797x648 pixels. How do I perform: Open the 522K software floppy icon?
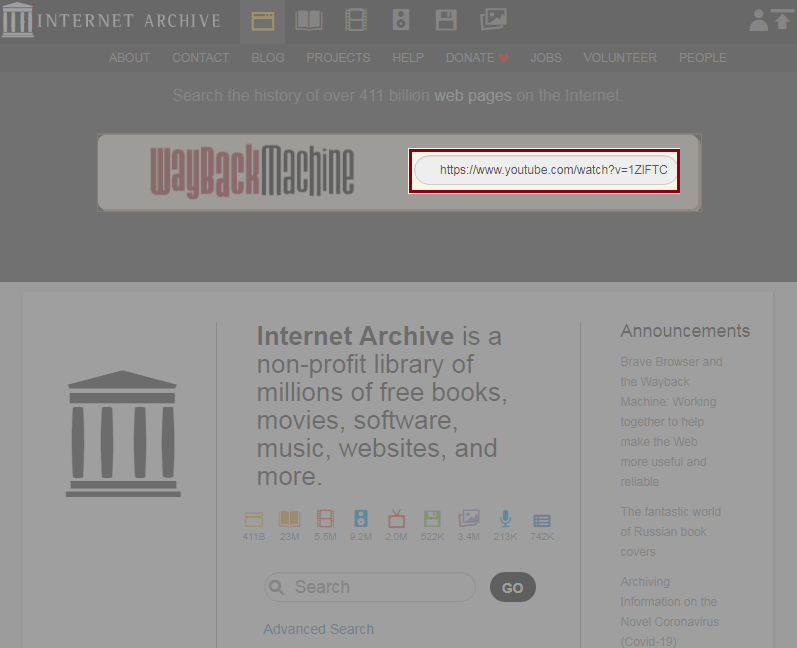point(432,519)
